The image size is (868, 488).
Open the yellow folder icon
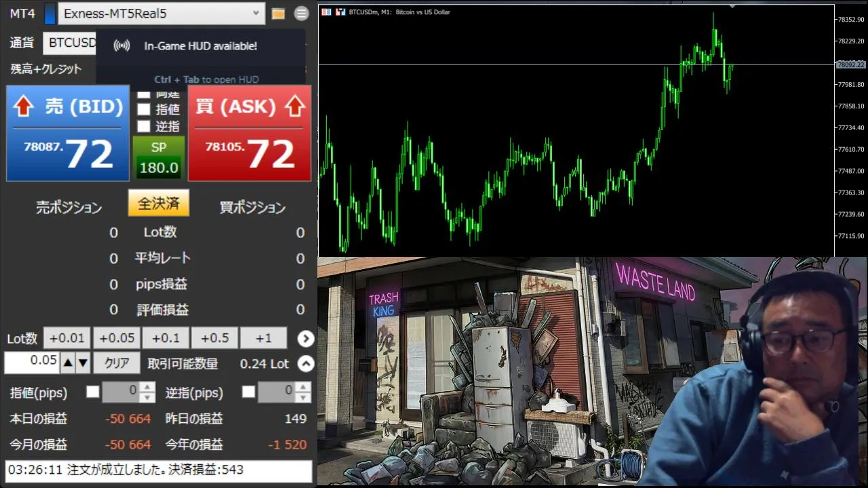tap(278, 14)
